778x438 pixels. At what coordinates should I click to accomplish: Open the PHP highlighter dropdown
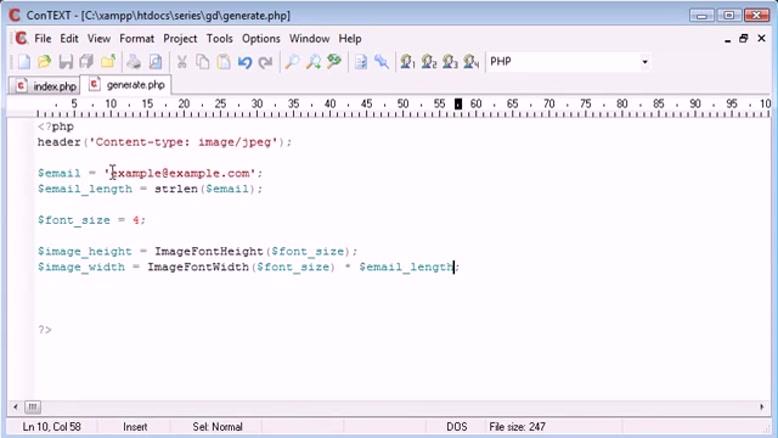[645, 62]
